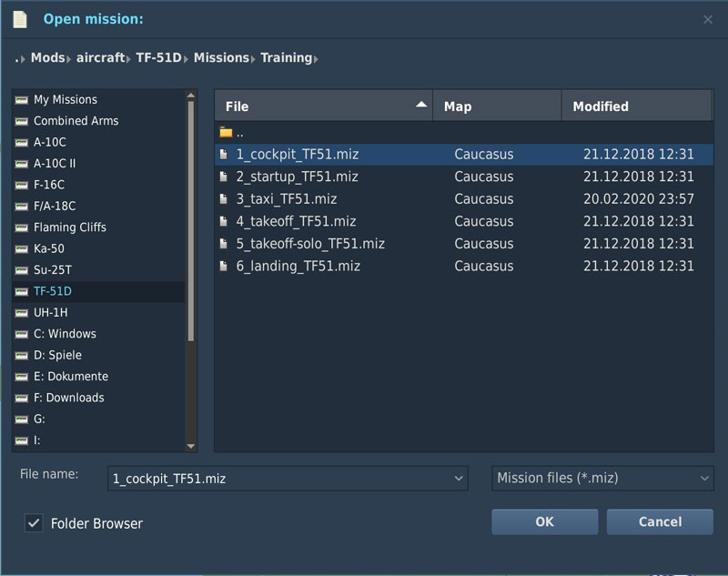Go to TF-51D in breadcrumb path
The width and height of the screenshot is (728, 576).
click(158, 57)
